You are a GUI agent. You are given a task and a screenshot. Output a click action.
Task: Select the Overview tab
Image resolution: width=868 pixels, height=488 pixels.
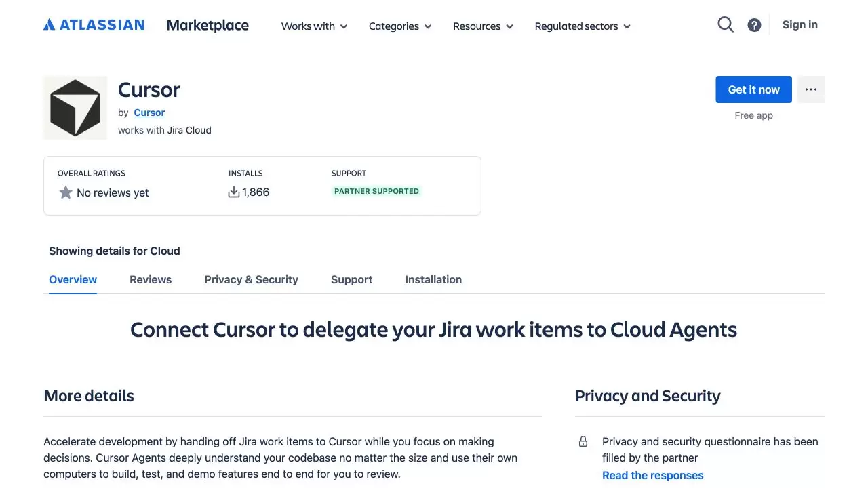pyautogui.click(x=73, y=279)
